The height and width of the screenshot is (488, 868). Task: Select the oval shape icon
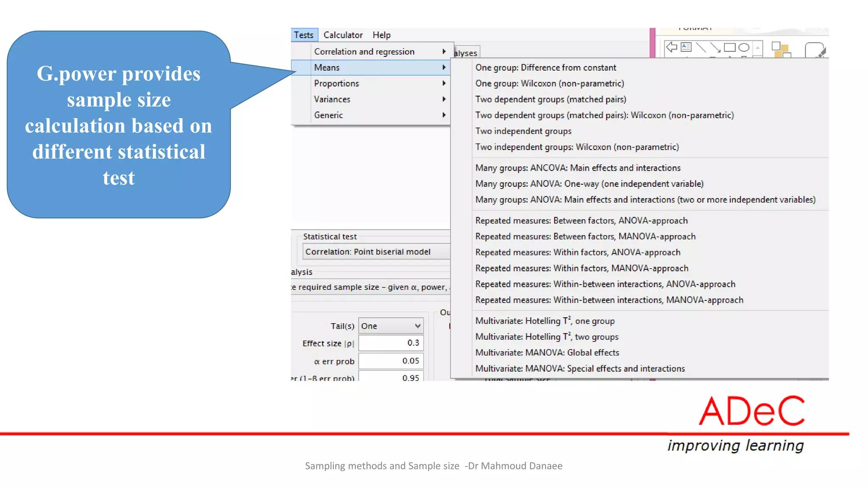(x=744, y=47)
